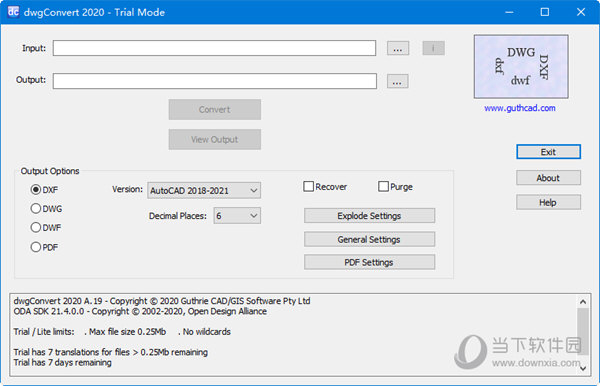Click inside the Input path field

(214, 48)
